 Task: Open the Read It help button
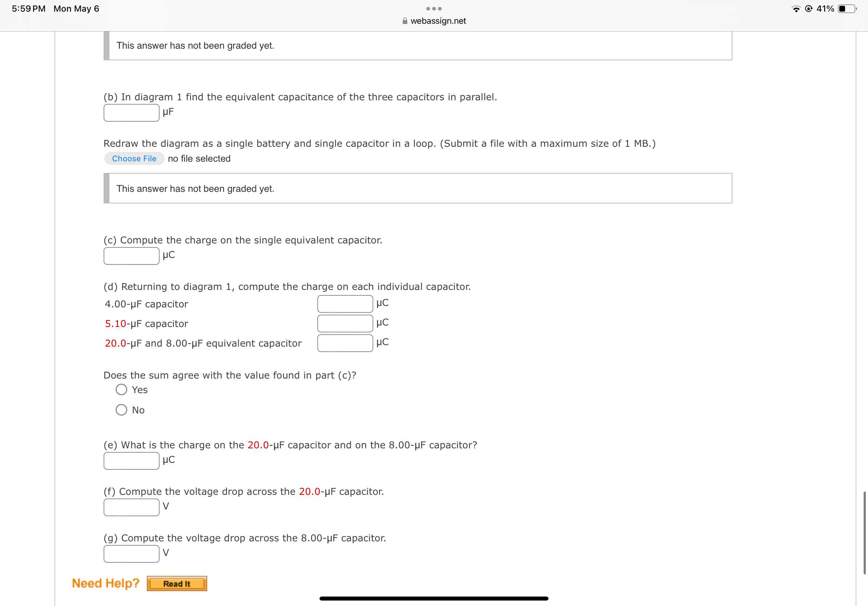pos(177,584)
